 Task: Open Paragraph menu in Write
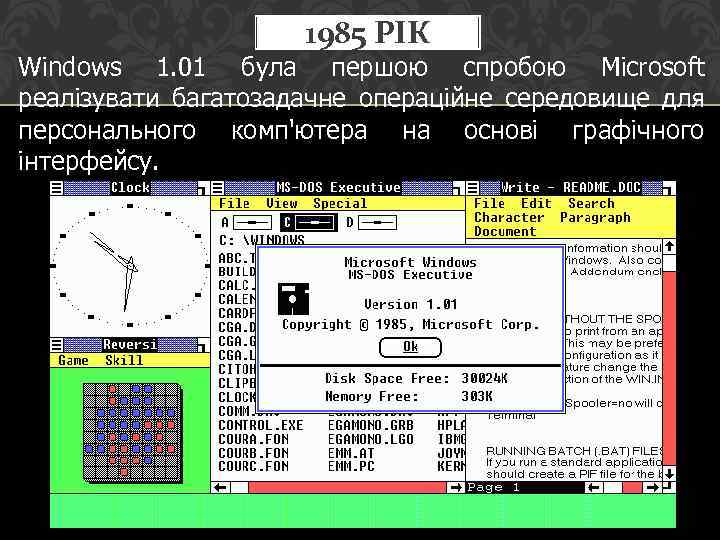click(x=595, y=218)
